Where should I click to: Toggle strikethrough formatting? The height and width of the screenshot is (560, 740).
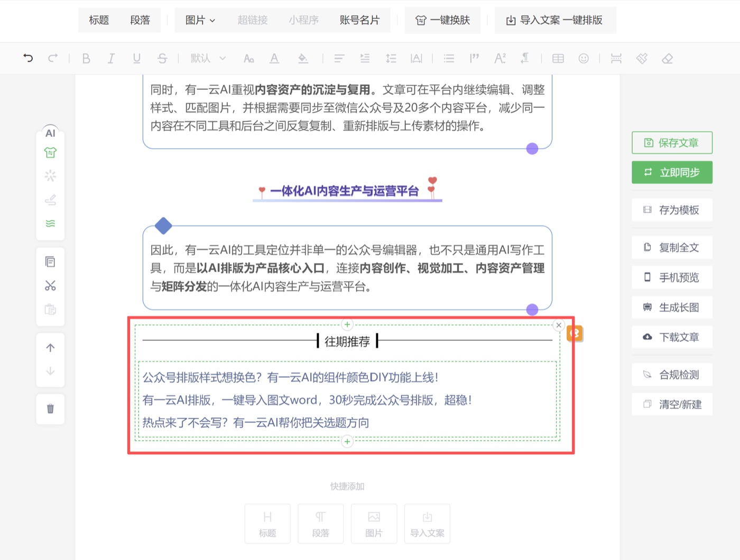click(x=162, y=58)
